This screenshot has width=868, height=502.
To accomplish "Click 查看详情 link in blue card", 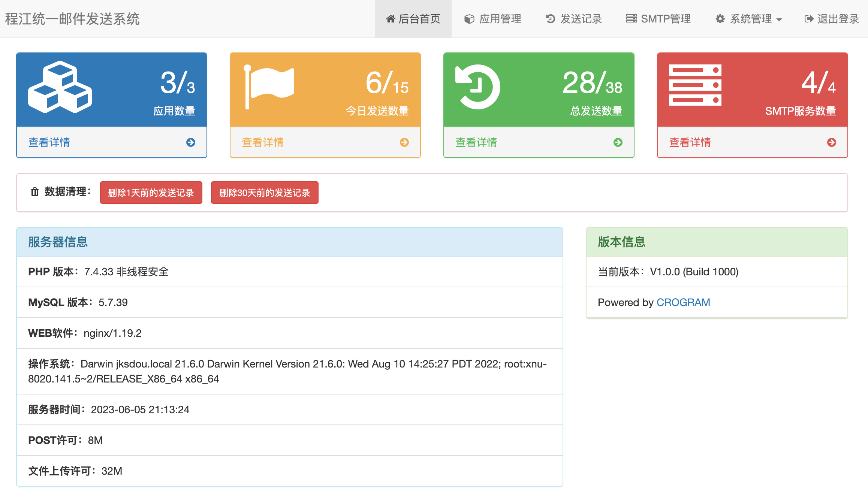I will 49,142.
